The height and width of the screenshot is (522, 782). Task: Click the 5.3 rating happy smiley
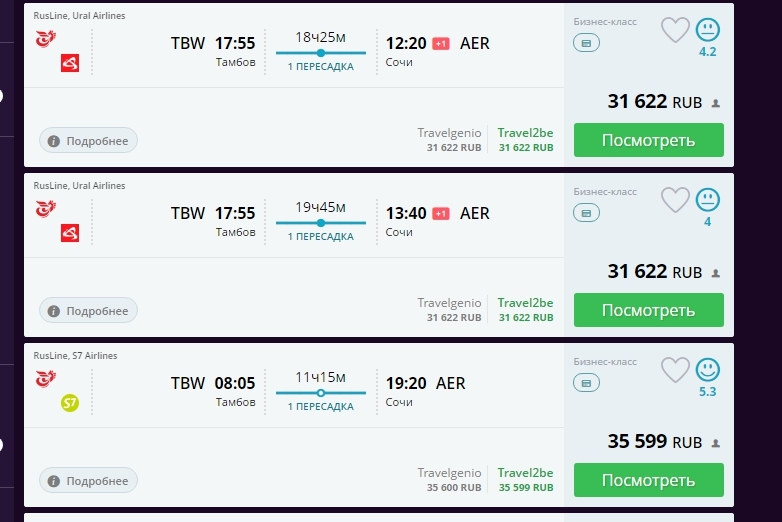[708, 369]
